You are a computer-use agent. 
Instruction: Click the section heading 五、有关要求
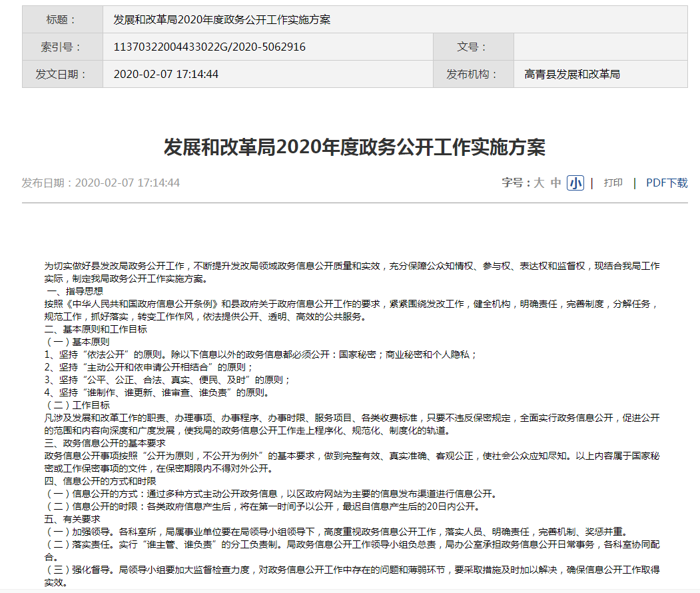coord(73,519)
